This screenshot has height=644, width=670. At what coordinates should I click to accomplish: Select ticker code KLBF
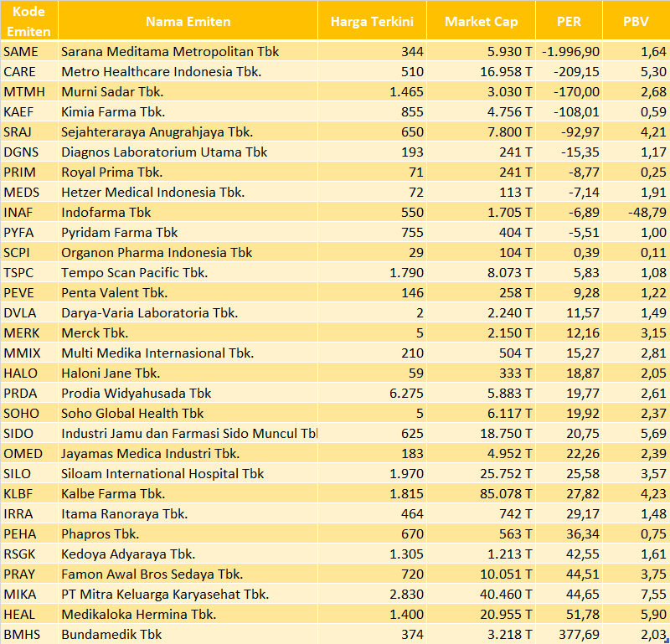pyautogui.click(x=18, y=493)
